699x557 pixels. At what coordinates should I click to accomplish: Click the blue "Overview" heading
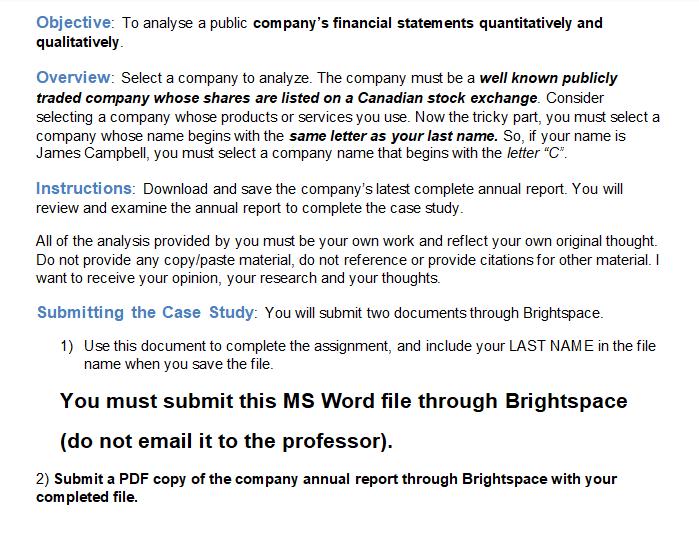pos(74,78)
